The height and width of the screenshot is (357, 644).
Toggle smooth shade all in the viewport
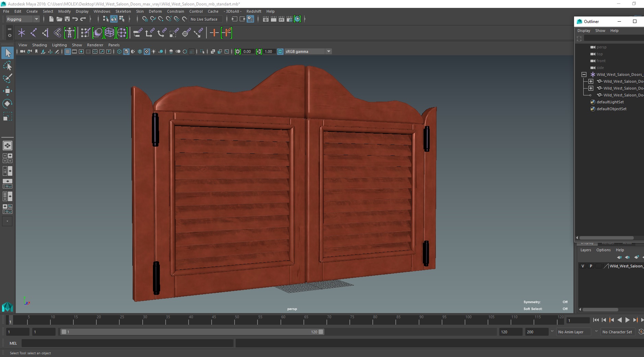pos(126,51)
